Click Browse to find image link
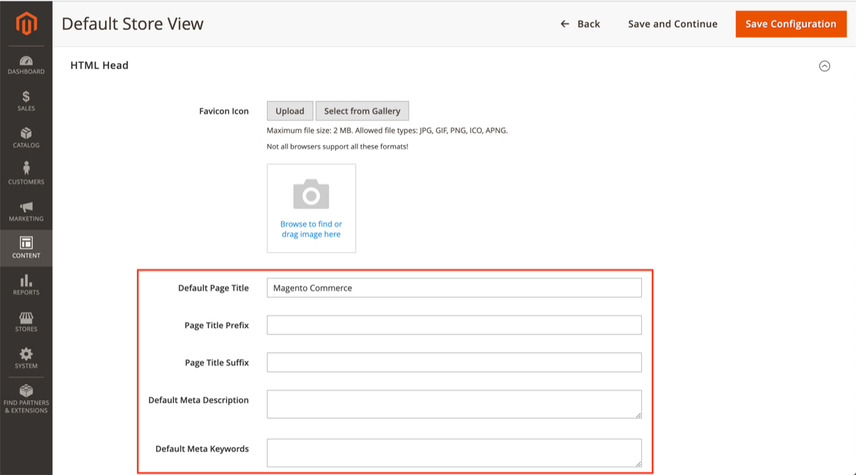Image resolution: width=856 pixels, height=475 pixels. 311,229
